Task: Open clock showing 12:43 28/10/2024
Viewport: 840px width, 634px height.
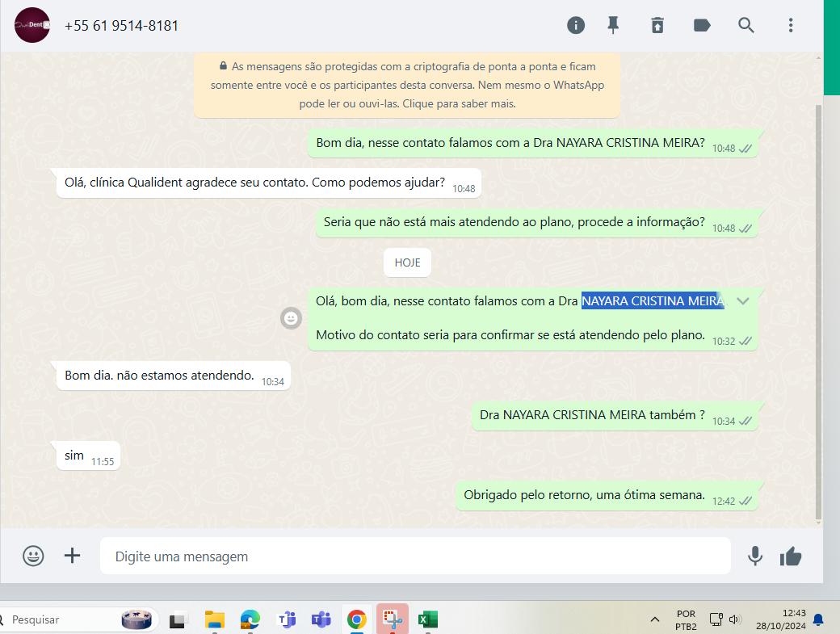Action: coord(781,619)
